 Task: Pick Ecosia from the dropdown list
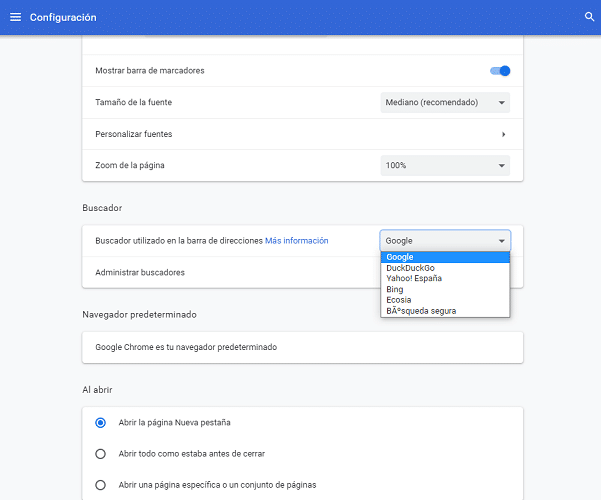(x=445, y=300)
